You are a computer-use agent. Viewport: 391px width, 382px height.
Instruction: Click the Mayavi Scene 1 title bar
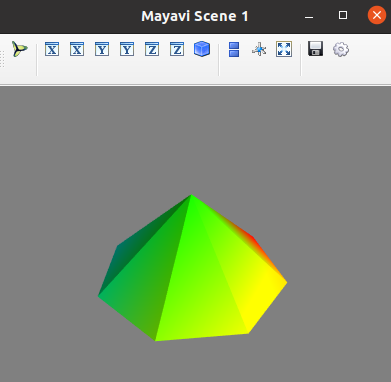pyautogui.click(x=195, y=16)
